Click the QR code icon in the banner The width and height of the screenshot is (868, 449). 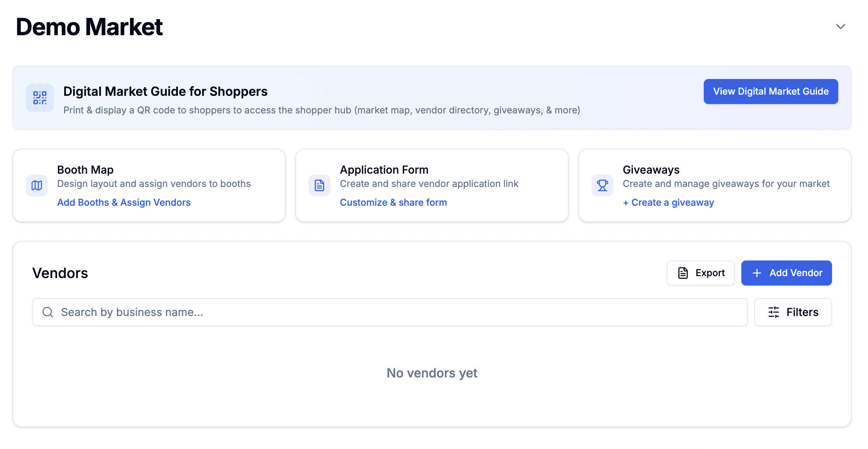pyautogui.click(x=39, y=98)
